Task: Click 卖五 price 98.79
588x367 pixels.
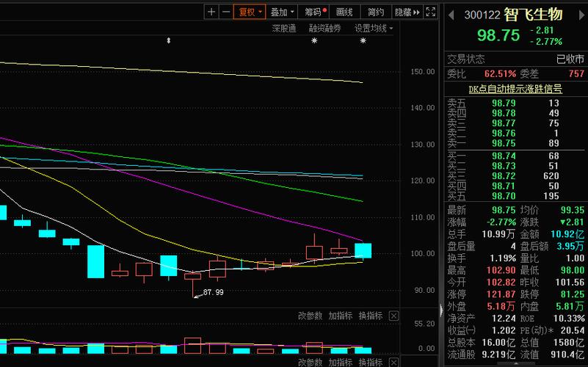Action: click(504, 103)
